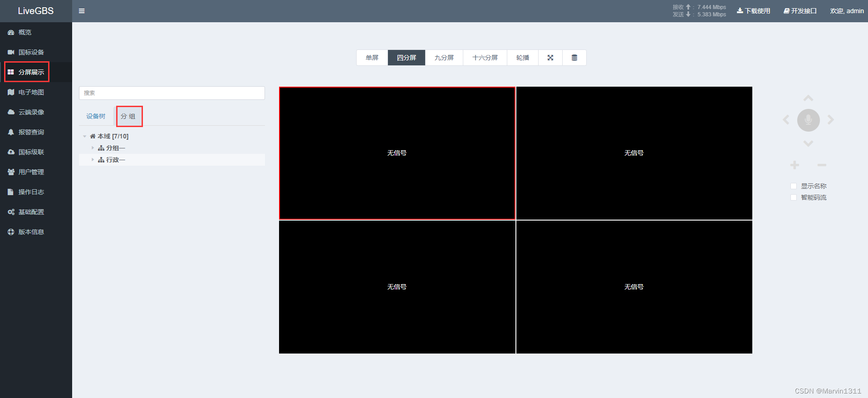
Task: Enable the 智能码流 checkbox
Action: (x=794, y=197)
